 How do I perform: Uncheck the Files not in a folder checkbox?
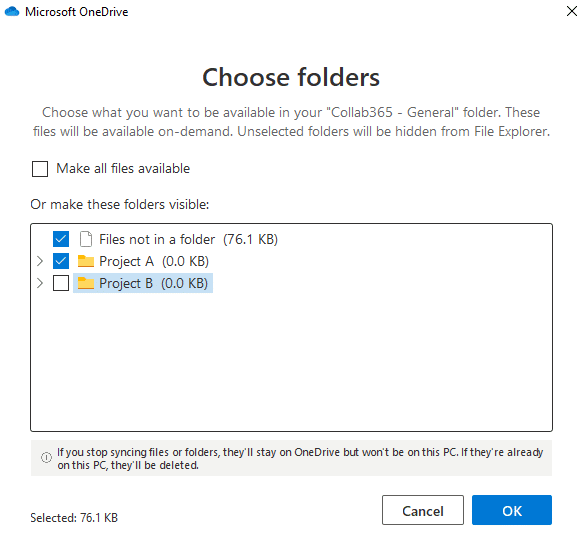pyautogui.click(x=61, y=239)
